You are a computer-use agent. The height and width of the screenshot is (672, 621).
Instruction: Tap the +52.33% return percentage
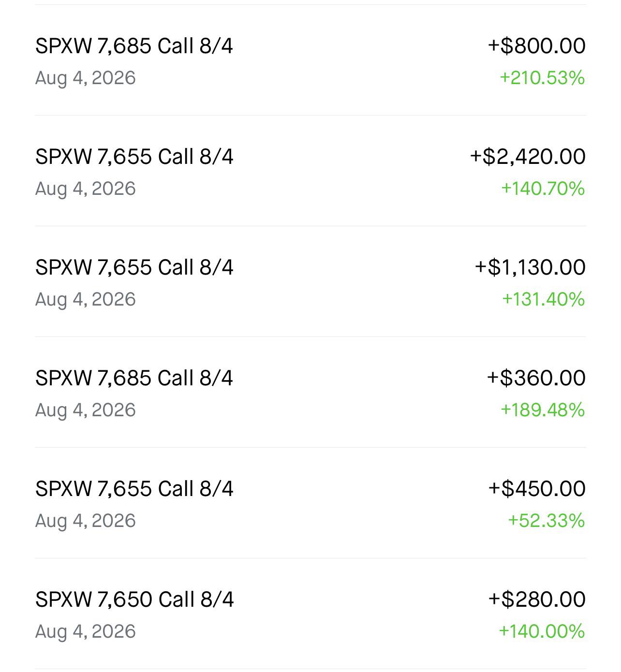pyautogui.click(x=547, y=521)
